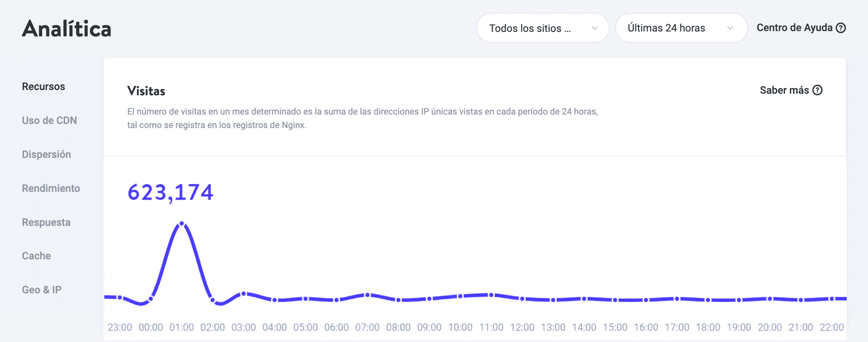Open the Todos los sitios dropdown

pos(542,28)
